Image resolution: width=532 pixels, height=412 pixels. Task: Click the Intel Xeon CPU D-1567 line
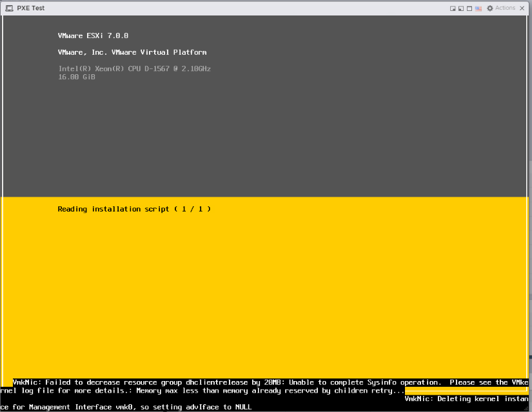click(x=134, y=68)
